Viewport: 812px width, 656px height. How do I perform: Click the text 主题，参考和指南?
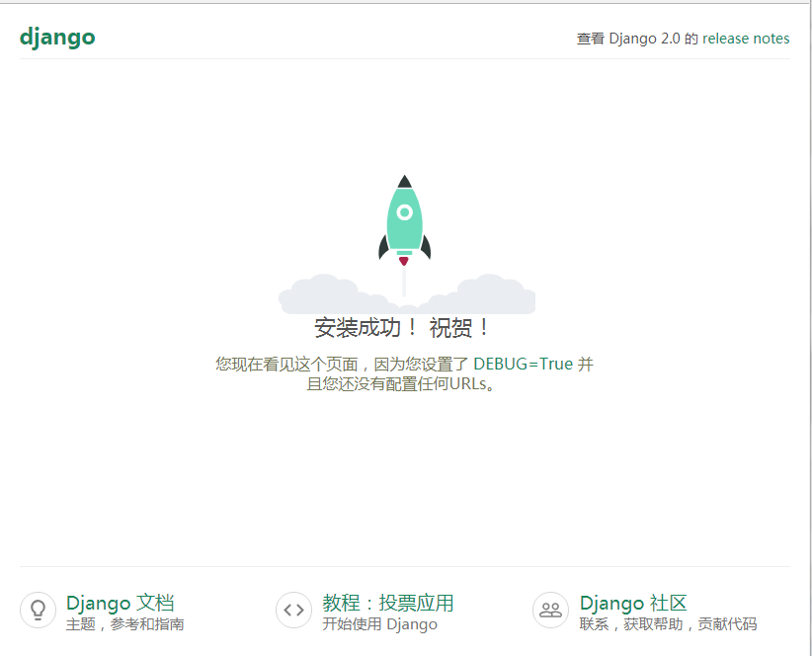[125, 624]
